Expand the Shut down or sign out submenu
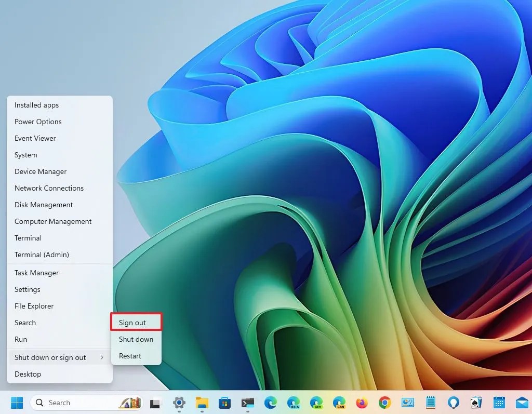The image size is (532, 414). (49, 357)
